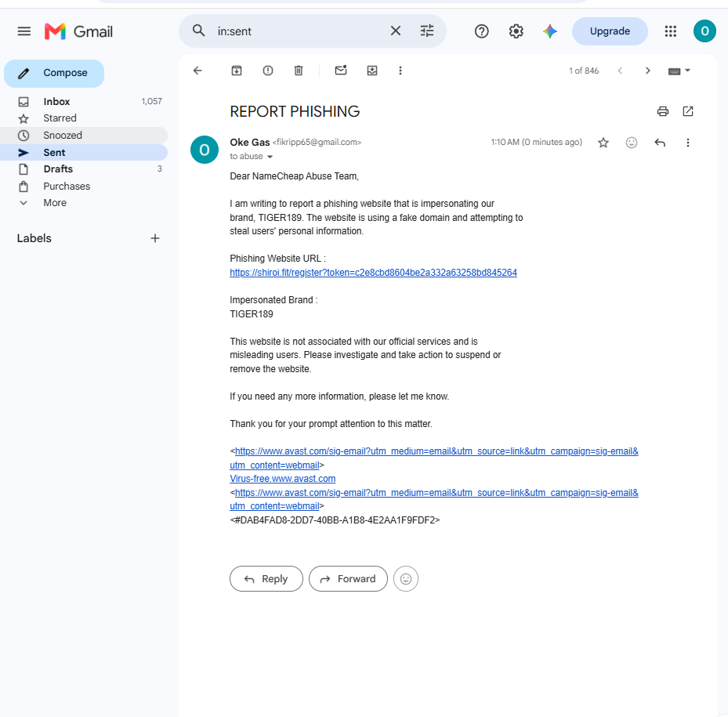Click the 1:10 AM timestamp
The height and width of the screenshot is (717, 728).
coord(536,142)
